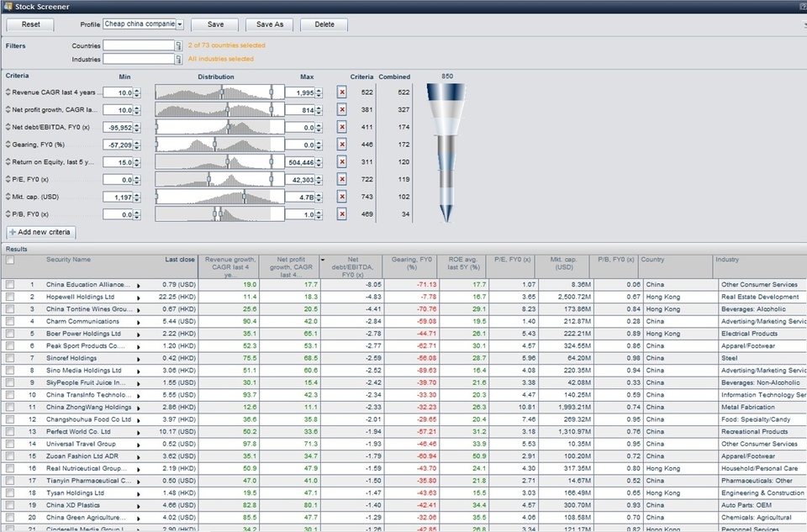Viewport: 807px width, 532px height.
Task: Open arrow menu for Universal Travel Group
Action: [x=139, y=445]
